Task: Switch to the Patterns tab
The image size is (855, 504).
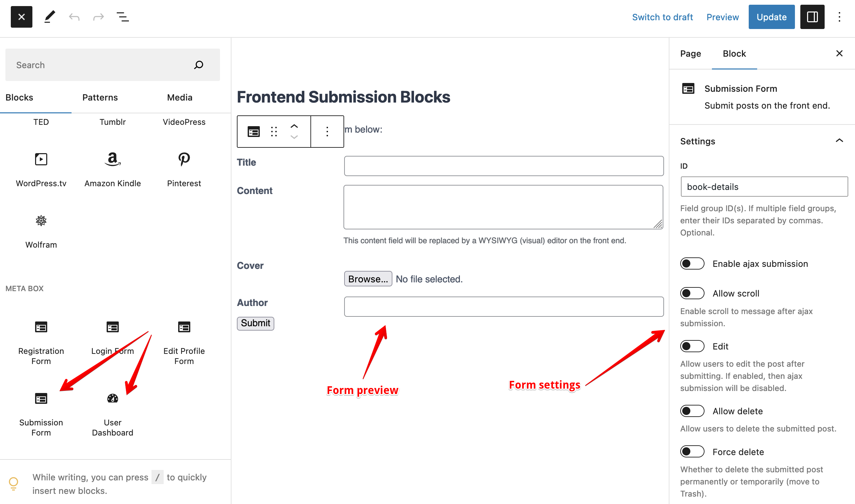Action: point(100,97)
